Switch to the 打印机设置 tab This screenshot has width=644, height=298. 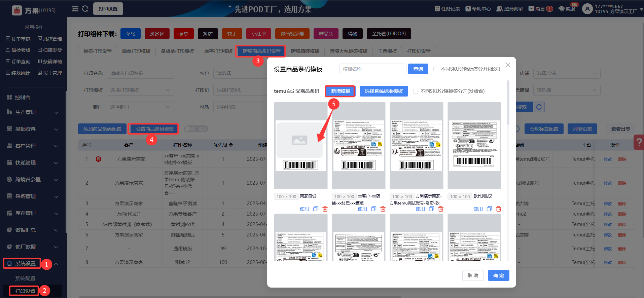click(419, 51)
